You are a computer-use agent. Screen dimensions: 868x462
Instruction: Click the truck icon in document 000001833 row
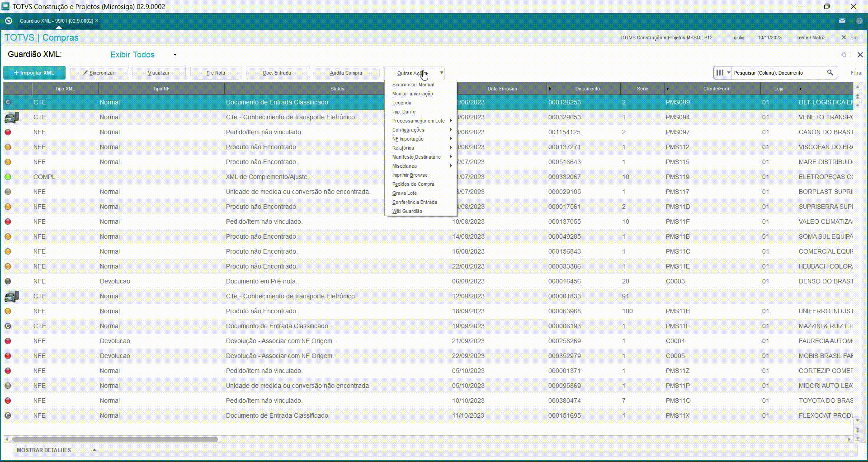point(12,297)
